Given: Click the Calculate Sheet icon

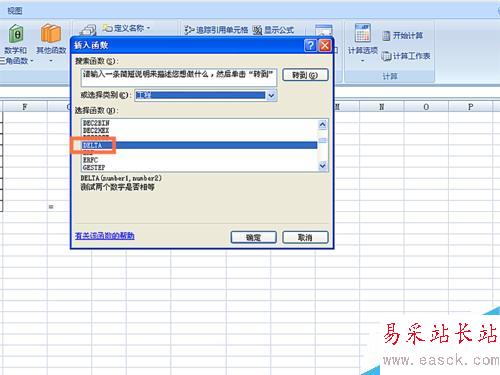Looking at the screenshot, I should click(x=386, y=56).
